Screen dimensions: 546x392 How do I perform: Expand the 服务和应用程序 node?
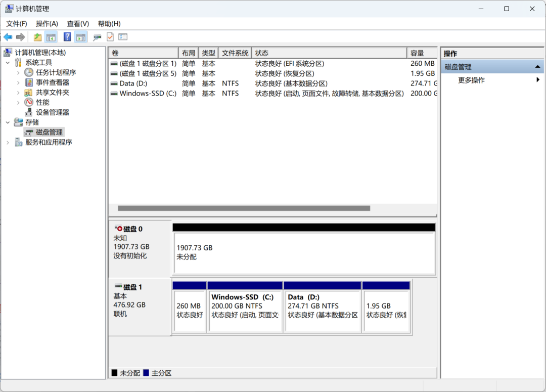(x=8, y=142)
